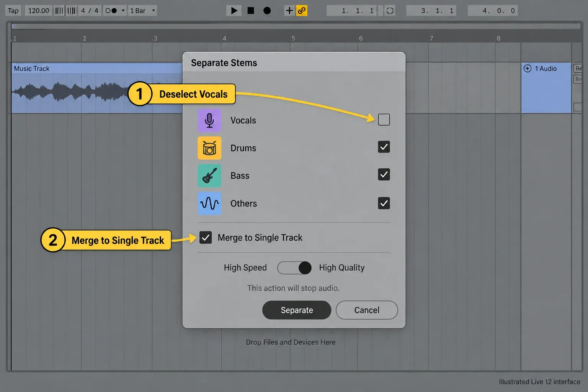Viewport: 588px width, 392px height.
Task: Click the 4 / 4 time signature
Action: point(90,11)
